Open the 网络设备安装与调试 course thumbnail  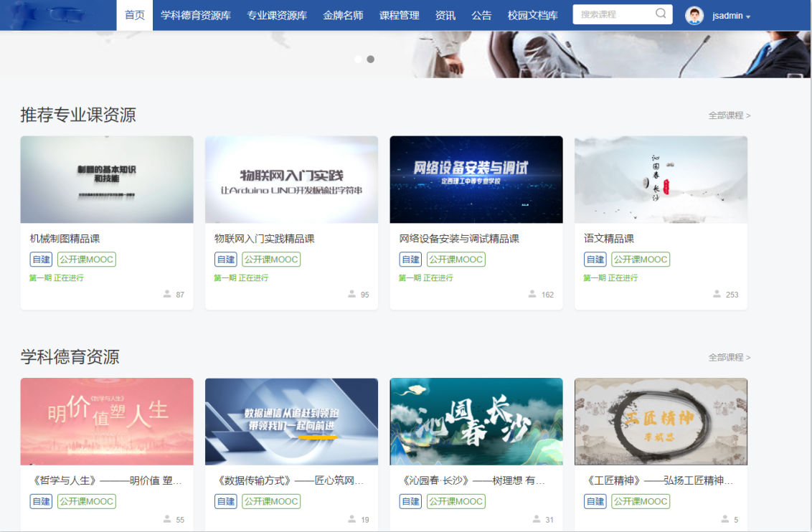click(476, 179)
